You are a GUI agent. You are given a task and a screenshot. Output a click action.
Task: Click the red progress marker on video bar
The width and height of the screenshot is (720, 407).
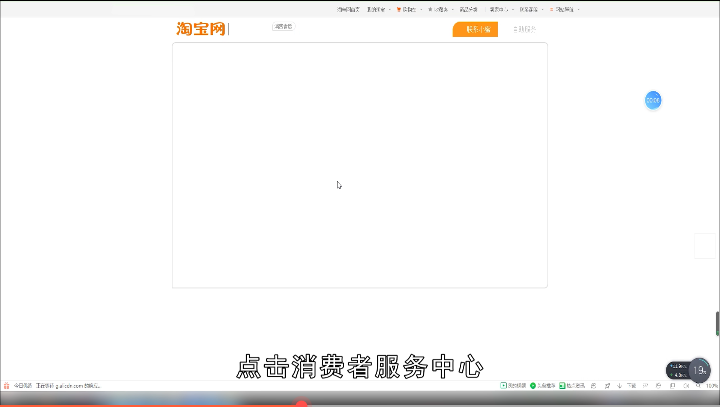click(x=301, y=404)
